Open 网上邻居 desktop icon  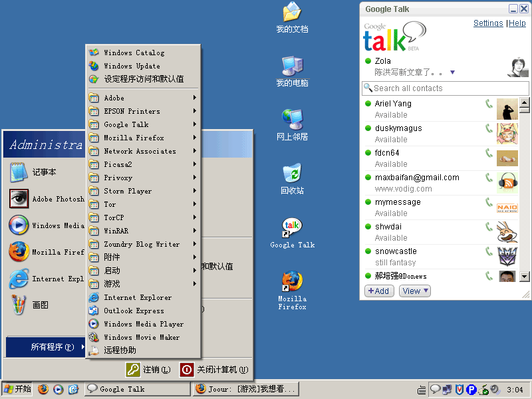coord(292,125)
